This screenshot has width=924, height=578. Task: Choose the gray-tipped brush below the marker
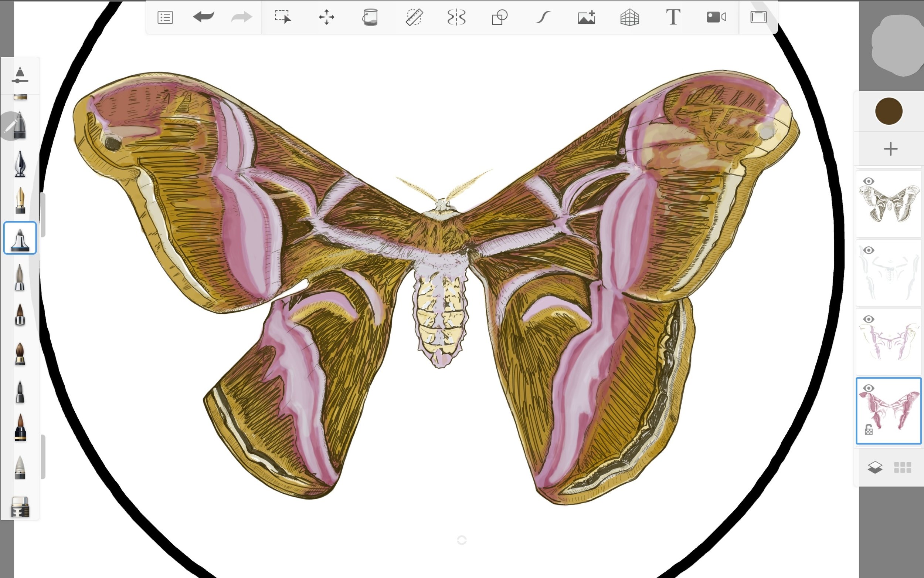click(20, 277)
